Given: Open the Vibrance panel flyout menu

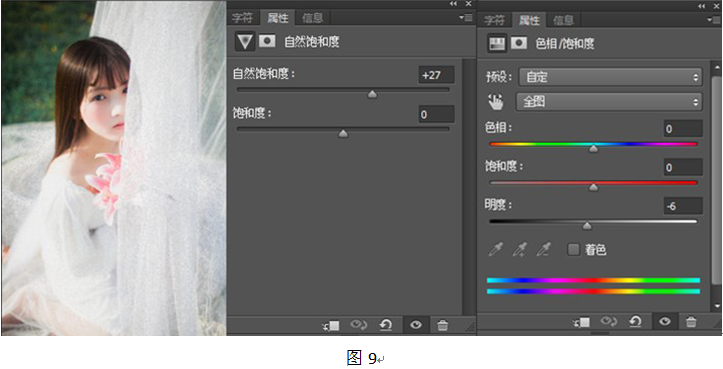Looking at the screenshot, I should tap(467, 18).
